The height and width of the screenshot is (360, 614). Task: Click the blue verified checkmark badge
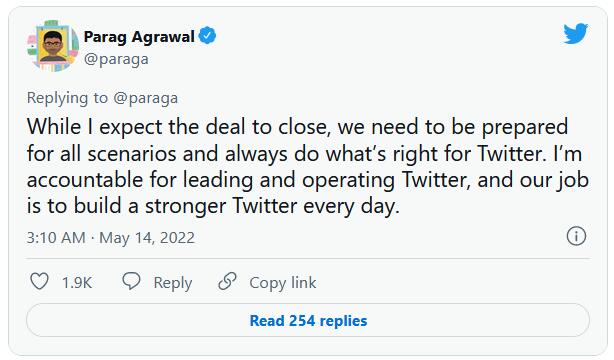[207, 36]
